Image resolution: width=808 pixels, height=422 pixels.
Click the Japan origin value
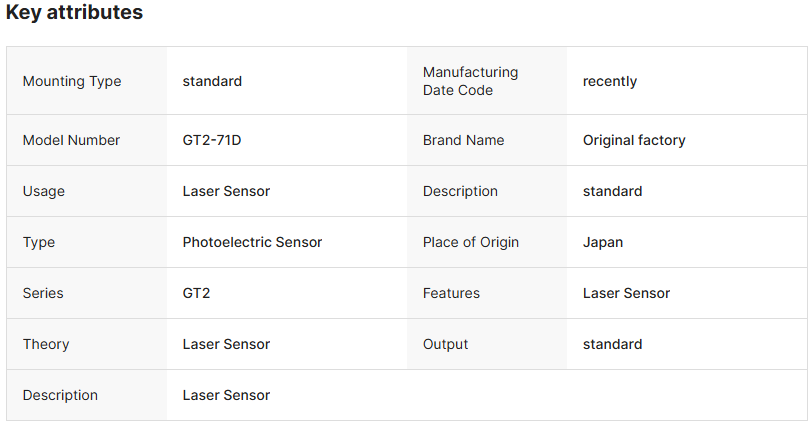(x=603, y=242)
